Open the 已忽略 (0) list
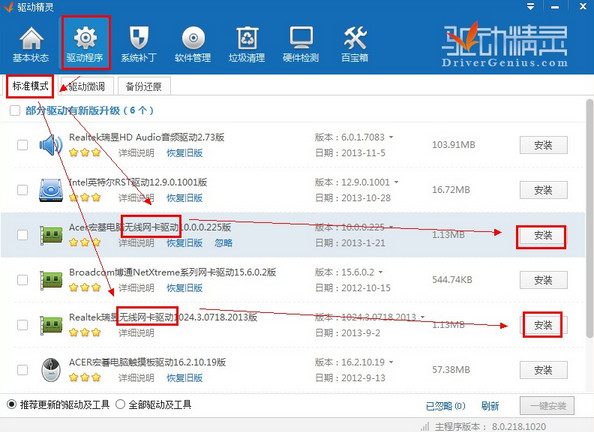The width and height of the screenshot is (594, 432). pyautogui.click(x=446, y=406)
